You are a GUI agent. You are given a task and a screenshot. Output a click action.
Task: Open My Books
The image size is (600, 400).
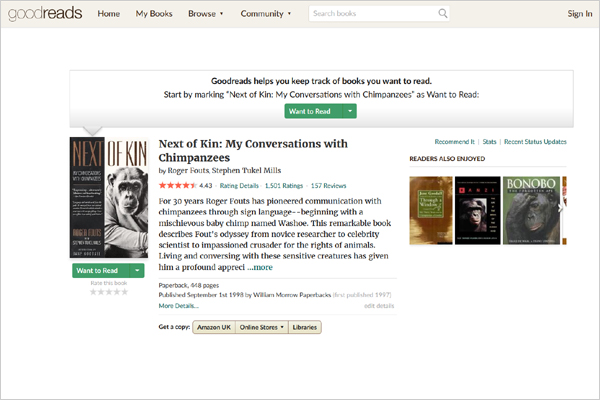[154, 13]
